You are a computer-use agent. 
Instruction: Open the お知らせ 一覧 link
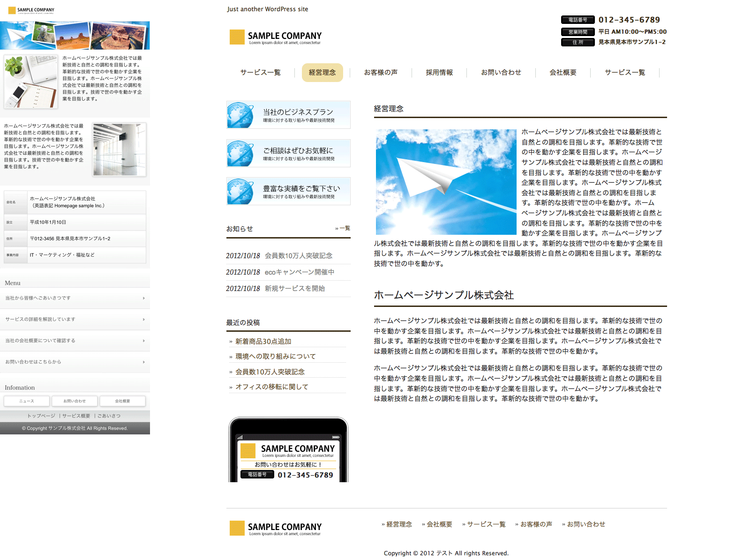[x=343, y=228]
